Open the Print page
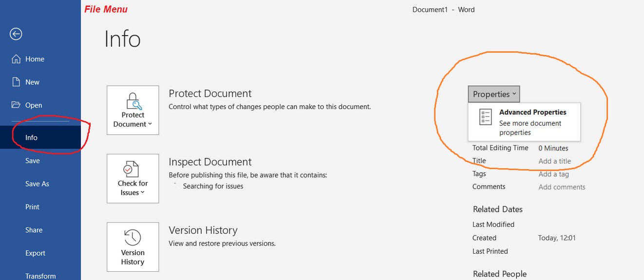 point(32,207)
